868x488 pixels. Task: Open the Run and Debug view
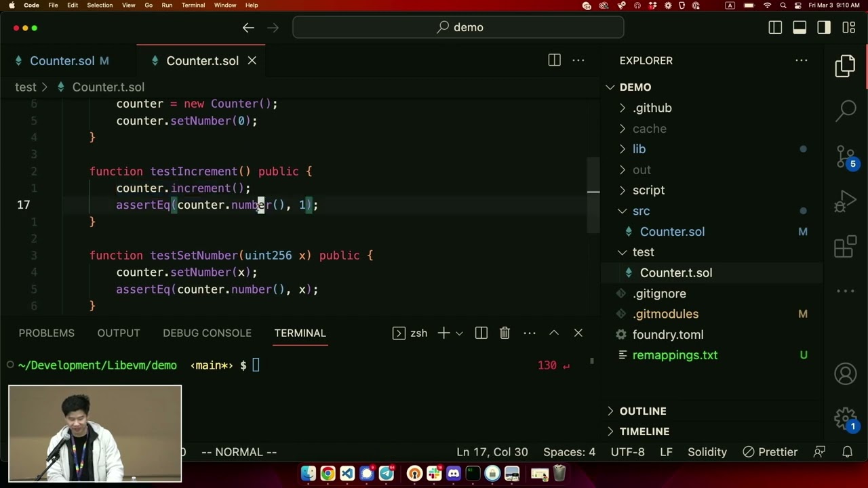(x=846, y=201)
